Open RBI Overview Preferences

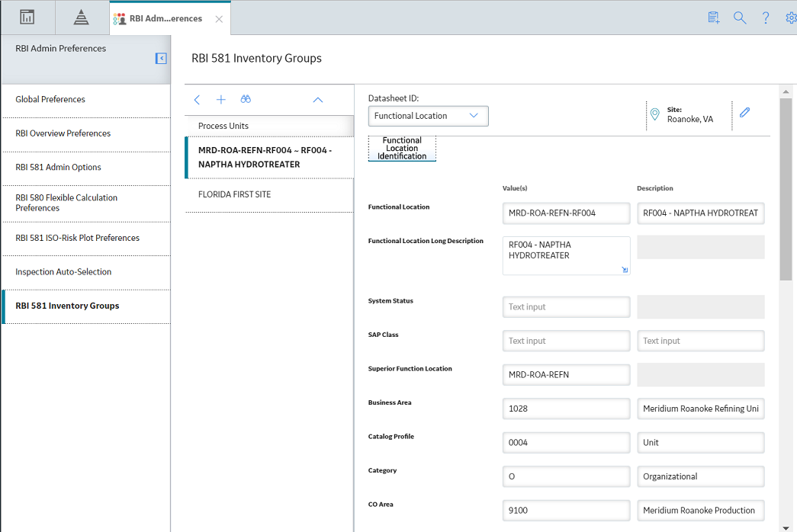[86, 133]
